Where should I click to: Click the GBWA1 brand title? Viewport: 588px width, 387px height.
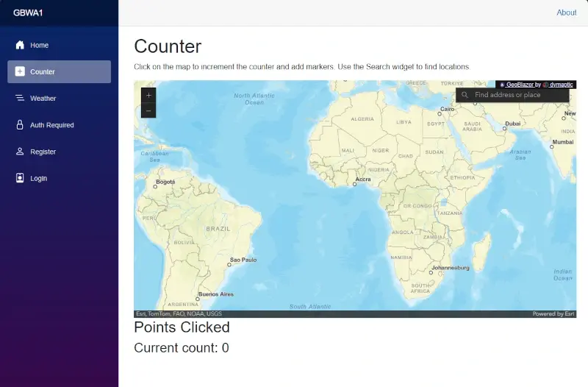pyautogui.click(x=28, y=13)
